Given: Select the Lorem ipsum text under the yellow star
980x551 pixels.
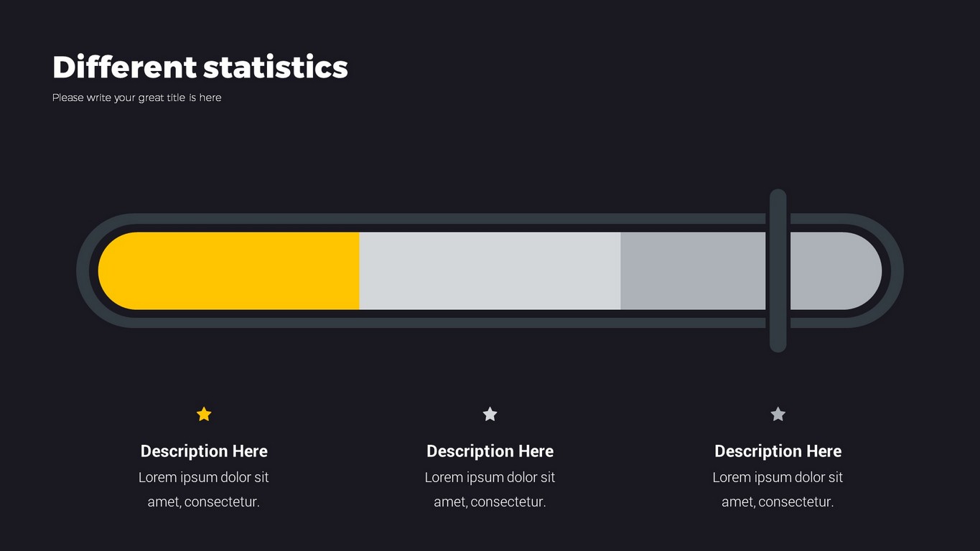Looking at the screenshot, I should pyautogui.click(x=204, y=489).
